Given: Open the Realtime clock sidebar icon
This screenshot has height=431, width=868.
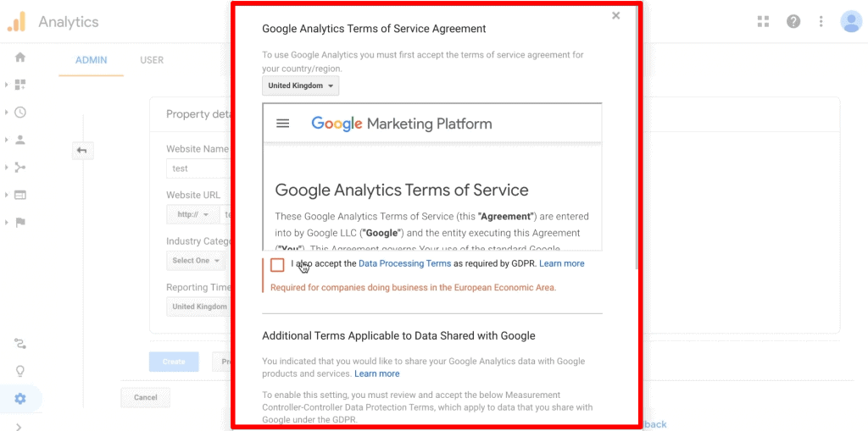Looking at the screenshot, I should pos(20,113).
